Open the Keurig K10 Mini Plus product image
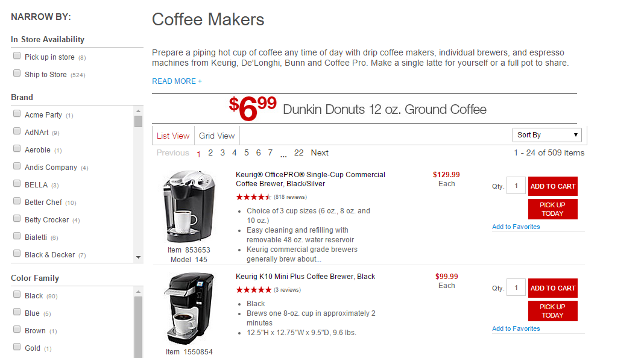 pos(189,309)
